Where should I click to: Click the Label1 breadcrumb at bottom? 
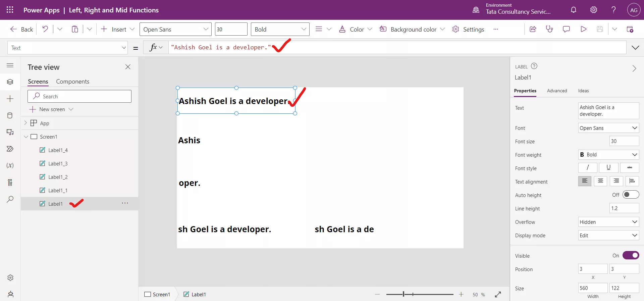tap(195, 294)
